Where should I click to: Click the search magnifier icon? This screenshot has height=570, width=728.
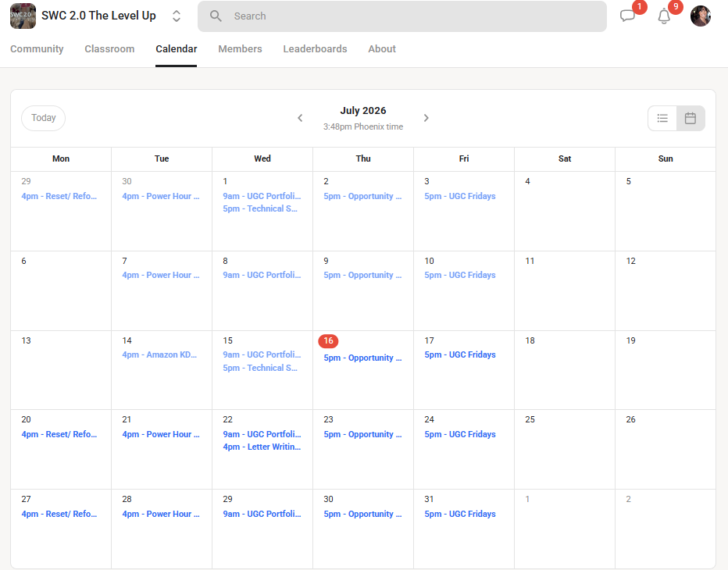tap(216, 16)
